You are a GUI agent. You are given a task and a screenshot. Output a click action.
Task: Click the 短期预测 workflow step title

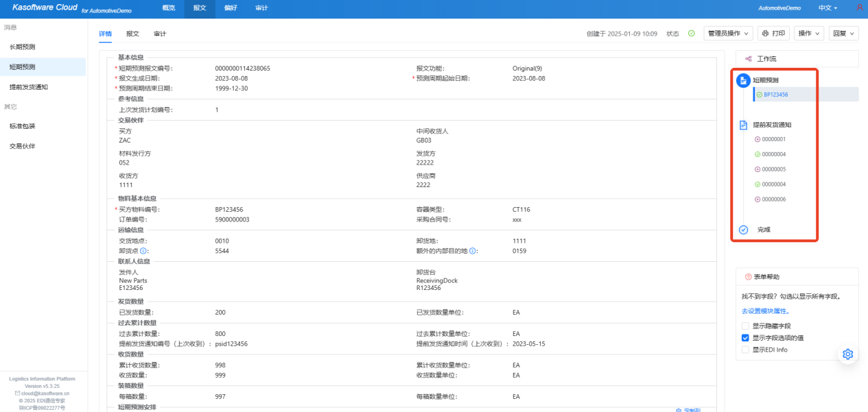(x=766, y=80)
